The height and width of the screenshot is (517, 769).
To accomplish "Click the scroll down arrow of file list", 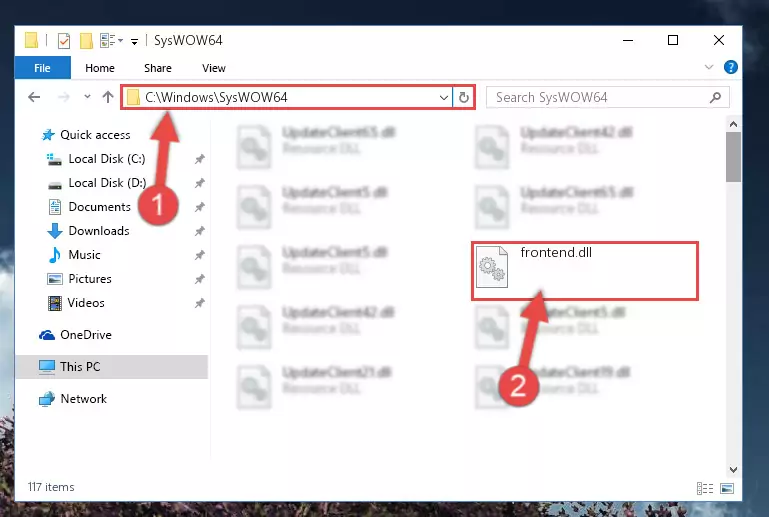I will point(733,470).
